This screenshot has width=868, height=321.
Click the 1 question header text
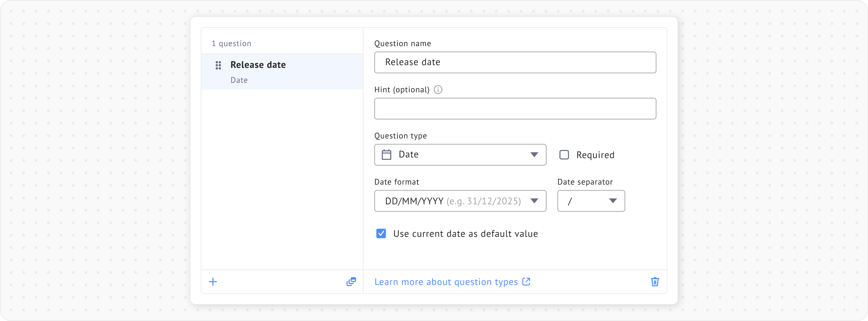tap(231, 43)
